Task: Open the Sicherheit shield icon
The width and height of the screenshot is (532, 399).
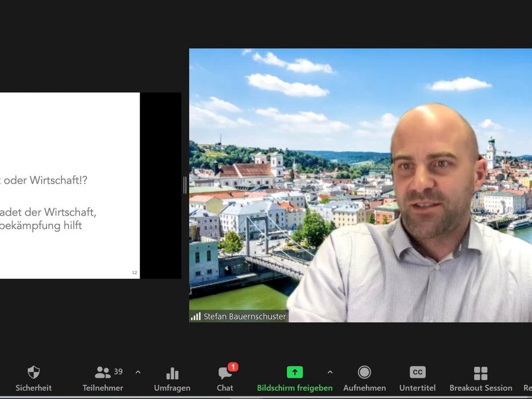Action: (x=34, y=373)
